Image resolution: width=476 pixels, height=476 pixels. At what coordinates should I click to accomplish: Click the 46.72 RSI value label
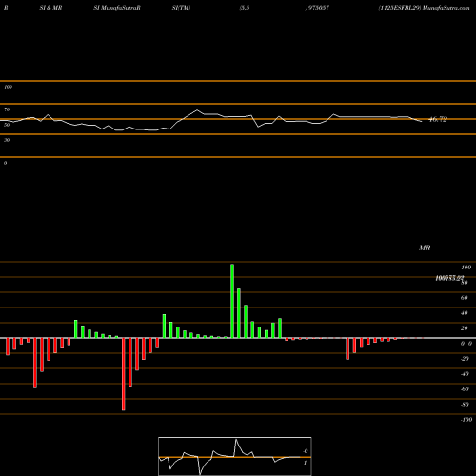[x=438, y=120]
